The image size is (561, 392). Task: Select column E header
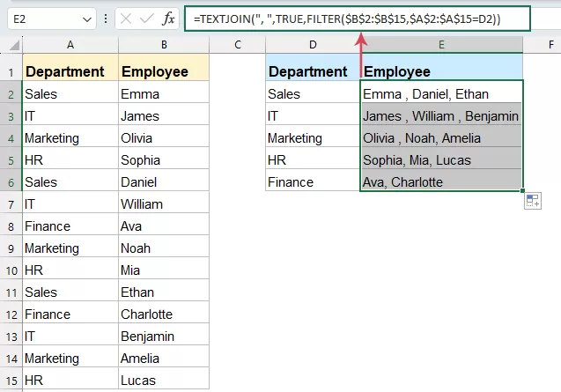tap(441, 45)
